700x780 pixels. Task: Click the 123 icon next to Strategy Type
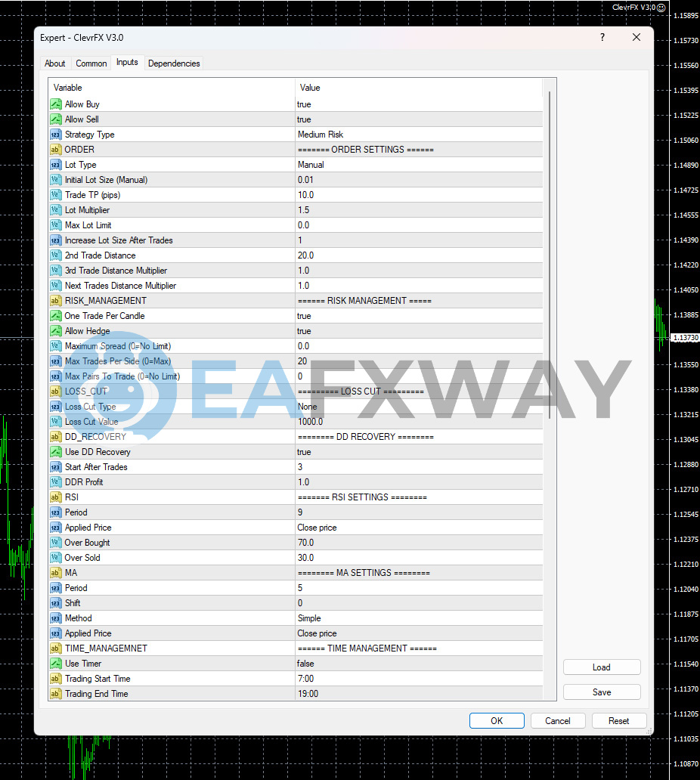tap(55, 134)
